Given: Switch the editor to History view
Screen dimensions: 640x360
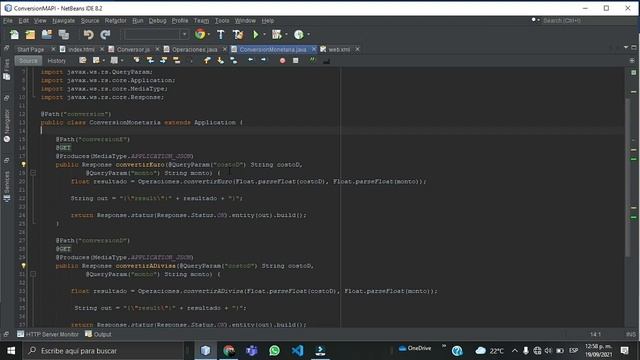Looking at the screenshot, I should point(56,60).
